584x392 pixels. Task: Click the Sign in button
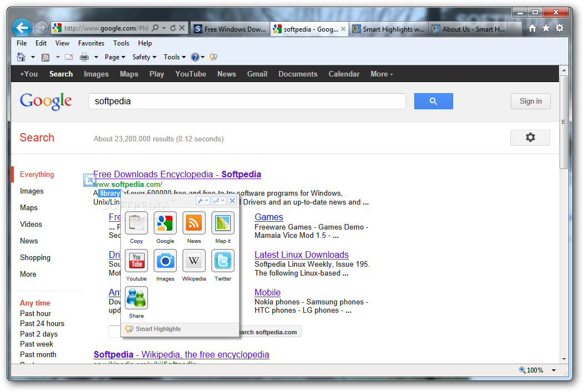point(530,101)
